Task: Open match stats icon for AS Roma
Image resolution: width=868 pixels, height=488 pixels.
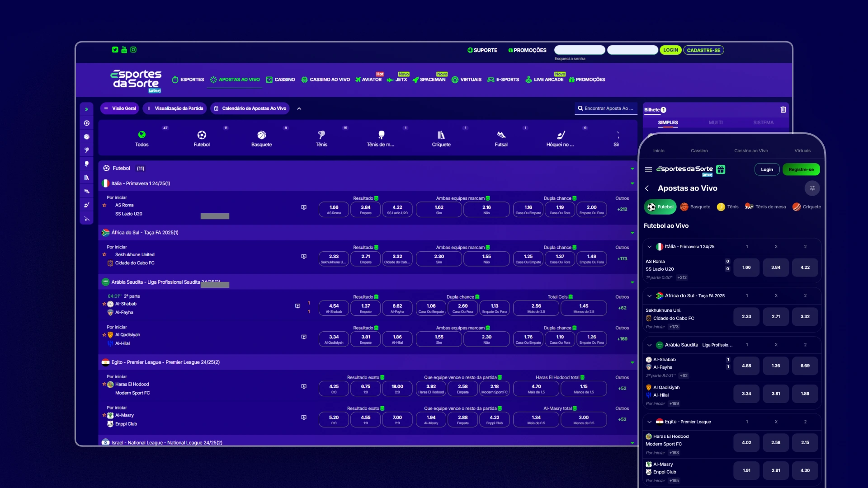Action: click(304, 207)
